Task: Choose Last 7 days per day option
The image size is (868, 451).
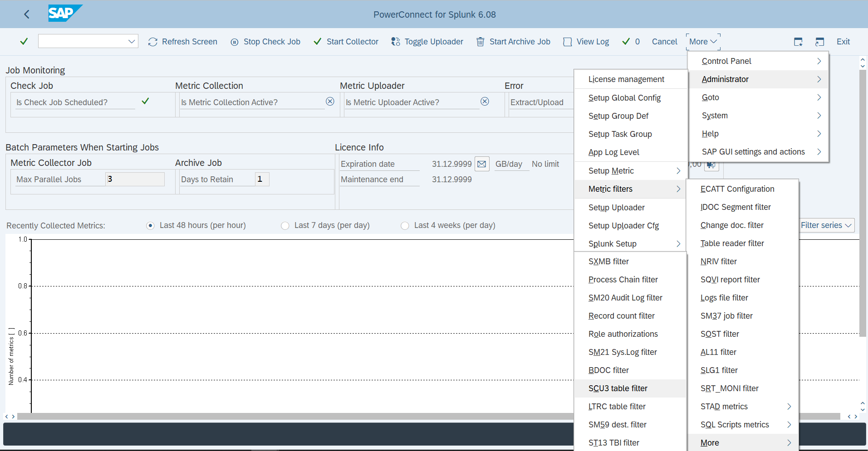Action: [x=285, y=225]
